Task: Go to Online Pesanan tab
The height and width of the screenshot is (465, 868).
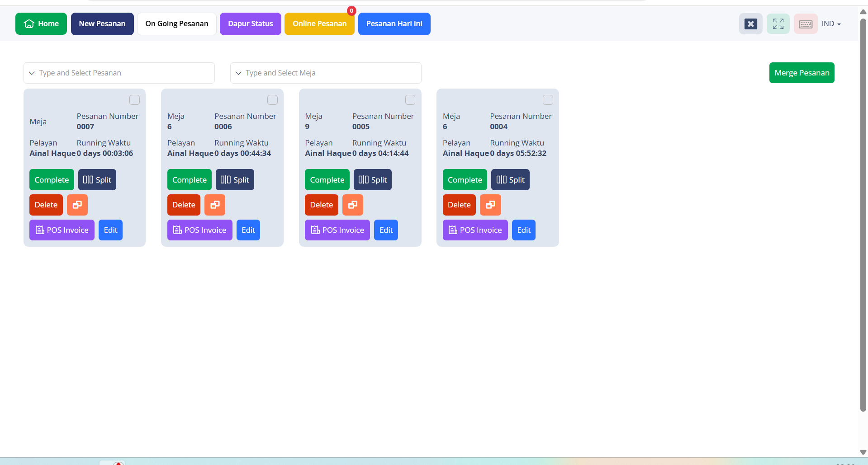Action: pyautogui.click(x=319, y=24)
